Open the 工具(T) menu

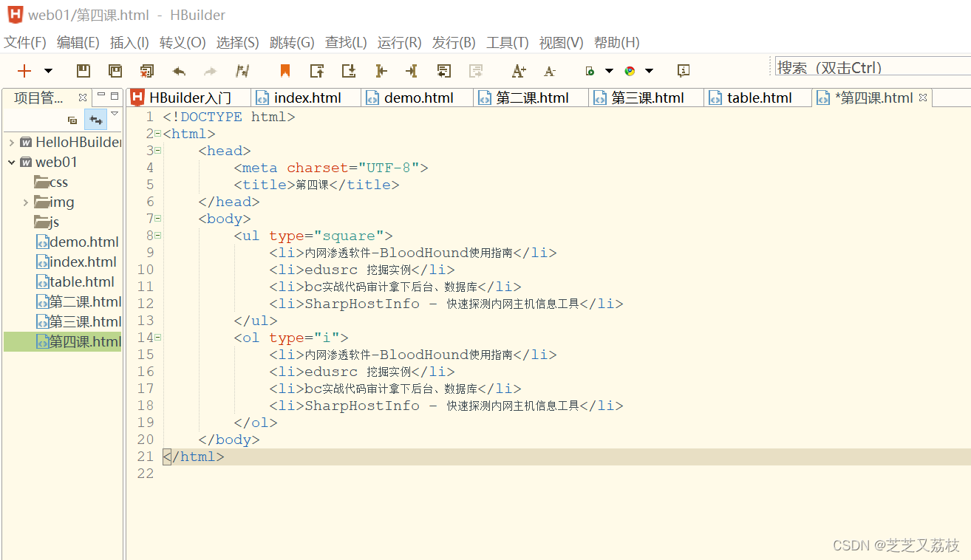point(508,43)
